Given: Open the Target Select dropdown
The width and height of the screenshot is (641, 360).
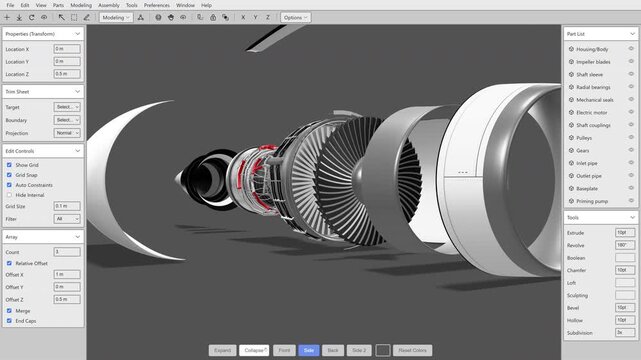Looking at the screenshot, I should pyautogui.click(x=67, y=107).
